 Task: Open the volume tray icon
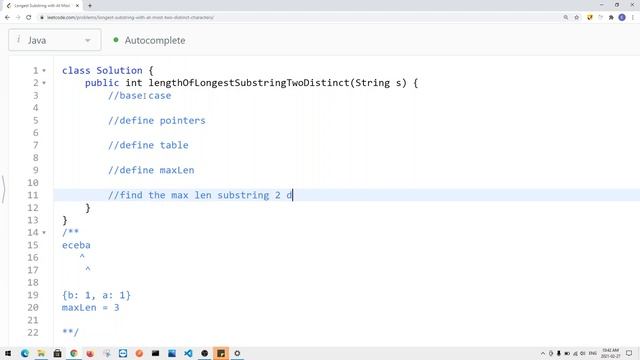click(583, 353)
